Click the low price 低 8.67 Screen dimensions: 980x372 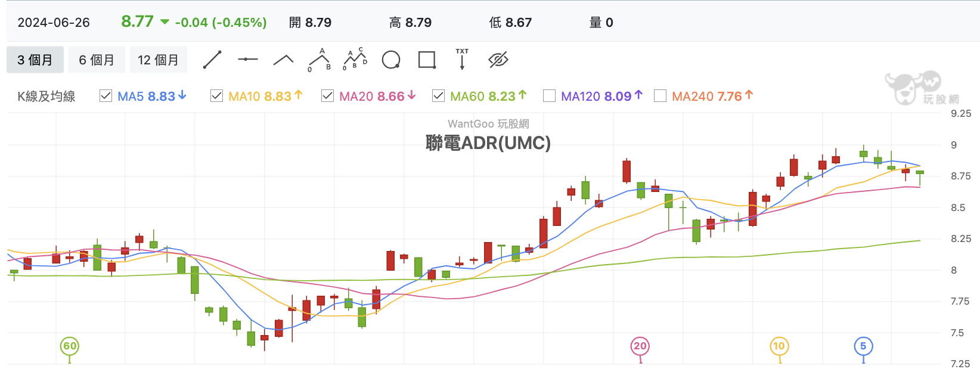click(510, 23)
